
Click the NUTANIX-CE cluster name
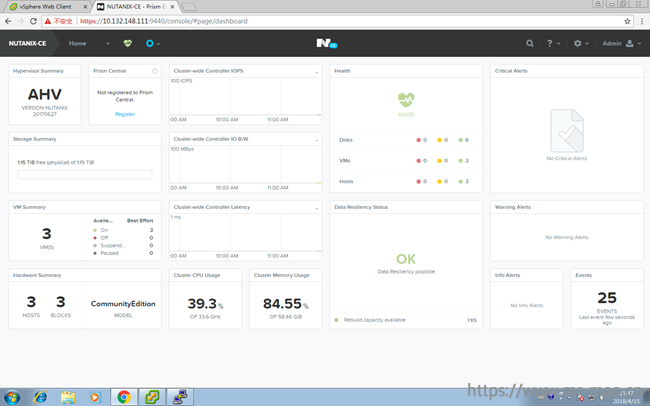(x=27, y=44)
